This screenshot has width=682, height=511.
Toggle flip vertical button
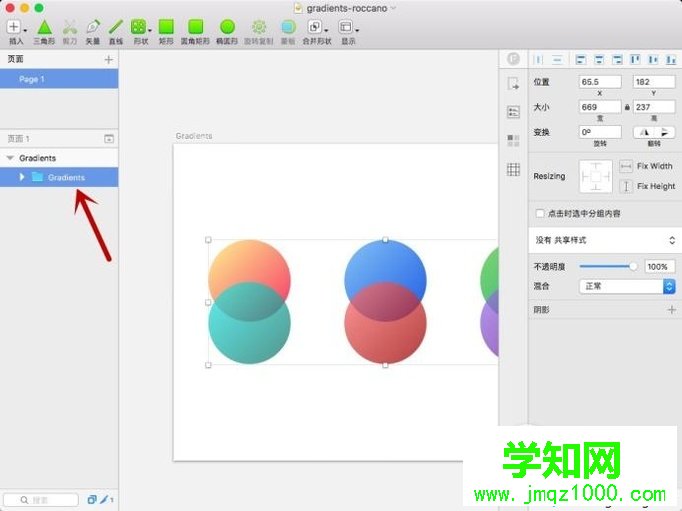click(665, 132)
